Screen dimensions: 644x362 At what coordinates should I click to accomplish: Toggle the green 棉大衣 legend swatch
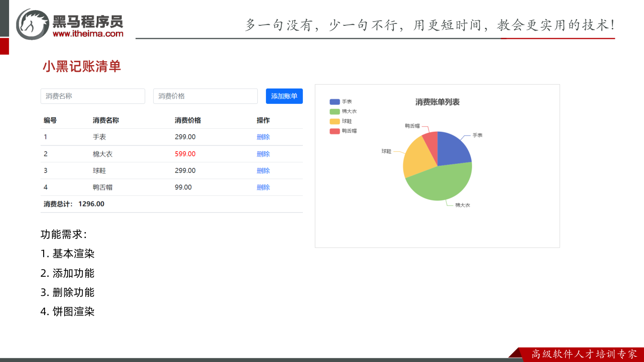coord(334,112)
